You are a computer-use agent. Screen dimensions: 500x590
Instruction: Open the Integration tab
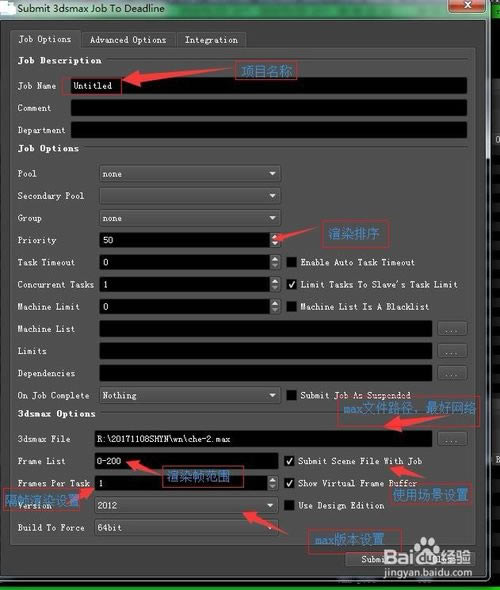211,40
